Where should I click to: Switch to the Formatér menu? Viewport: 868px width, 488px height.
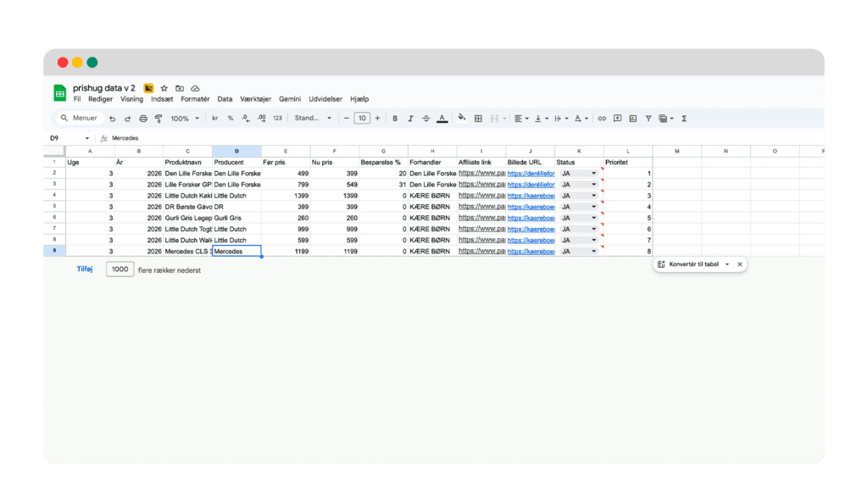[x=195, y=98]
